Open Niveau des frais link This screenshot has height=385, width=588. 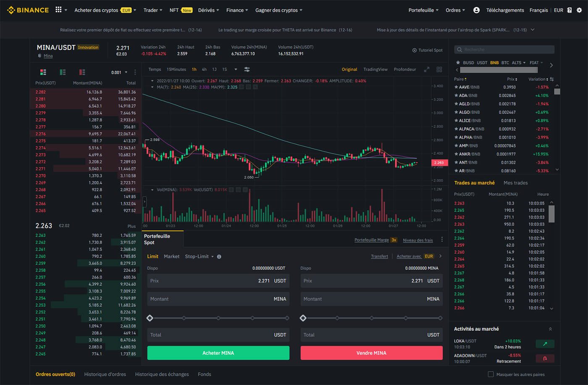(x=418, y=240)
